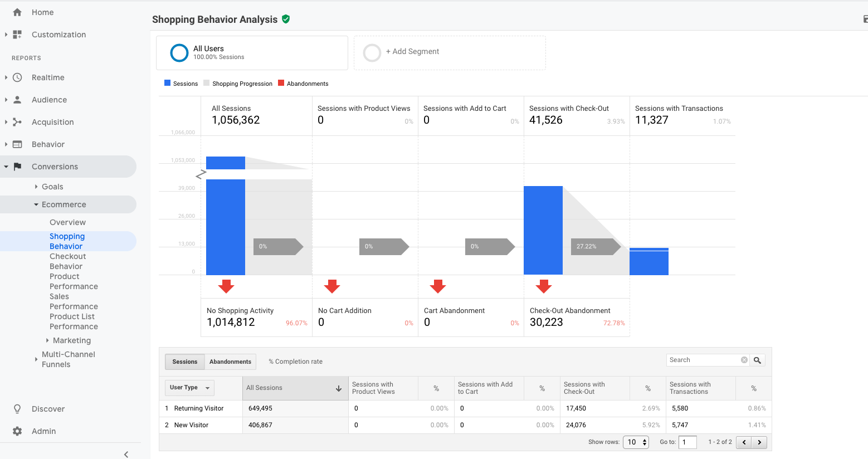This screenshot has width=868, height=459.
Task: Expand the Audience reports arrow
Action: [x=6, y=100]
